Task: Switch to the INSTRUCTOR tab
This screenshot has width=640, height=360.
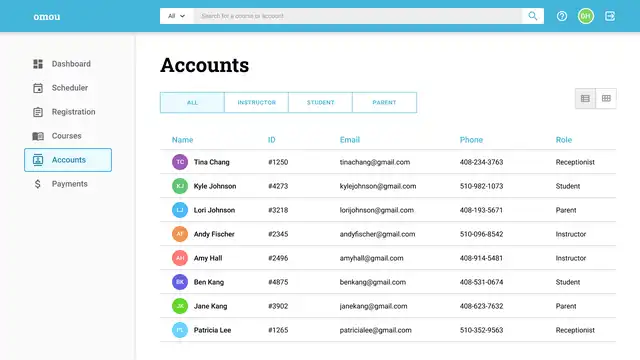Action: point(256,102)
